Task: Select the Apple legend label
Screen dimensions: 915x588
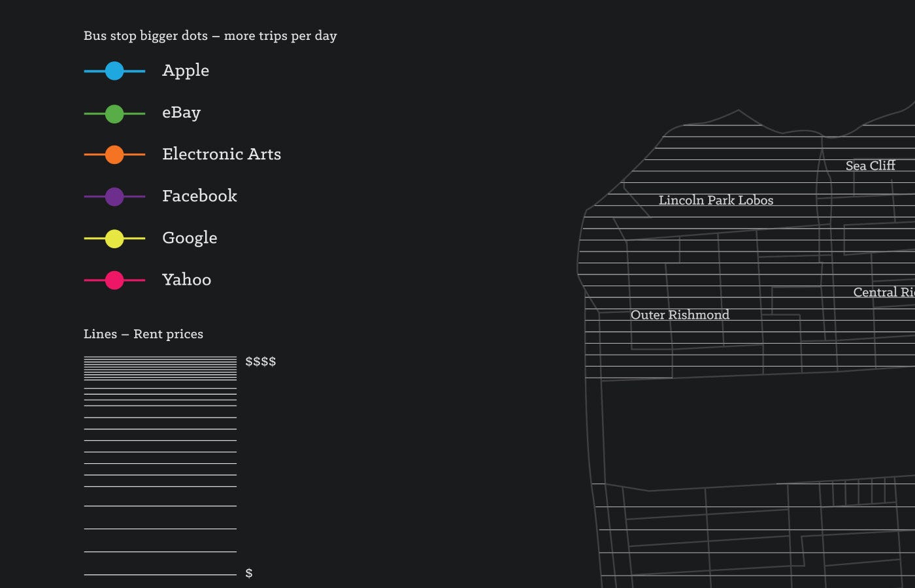Action: tap(186, 71)
